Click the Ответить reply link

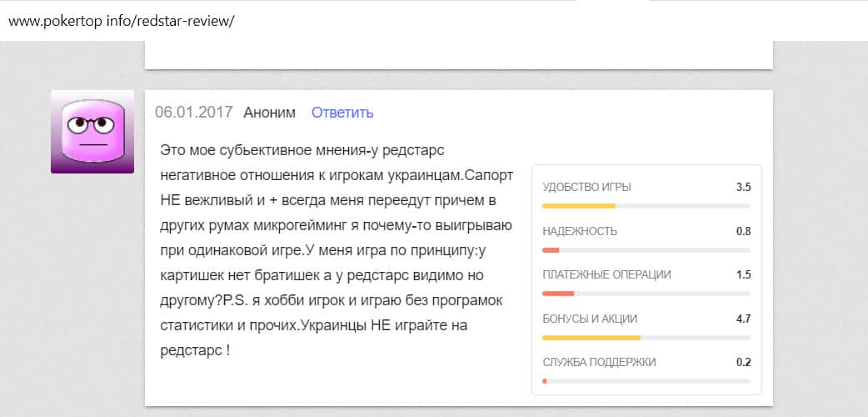[342, 113]
